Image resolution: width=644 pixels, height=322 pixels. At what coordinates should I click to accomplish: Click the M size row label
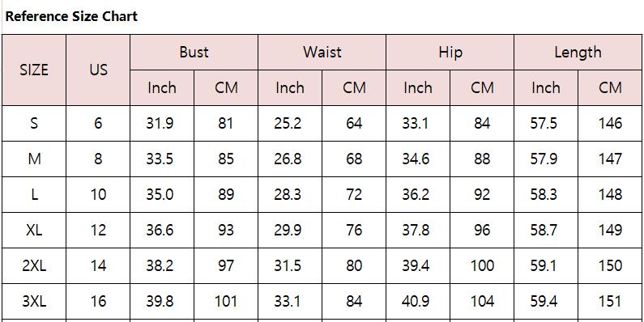[x=34, y=159]
